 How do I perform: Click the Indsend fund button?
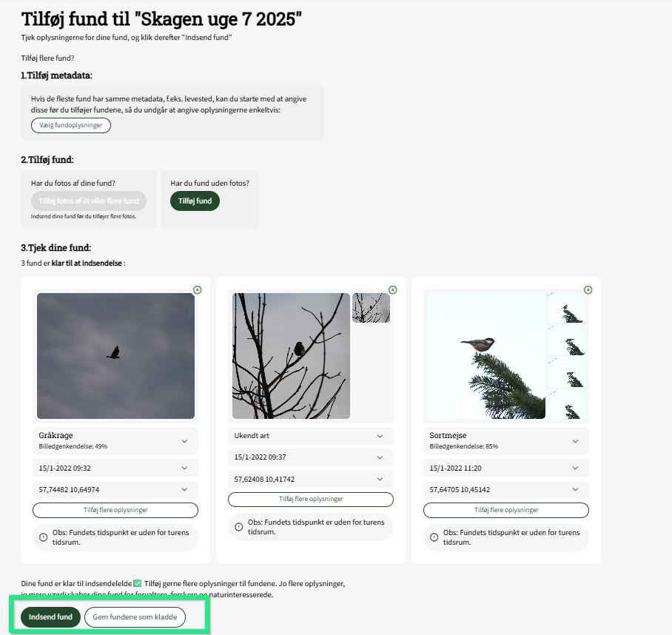coord(50,617)
